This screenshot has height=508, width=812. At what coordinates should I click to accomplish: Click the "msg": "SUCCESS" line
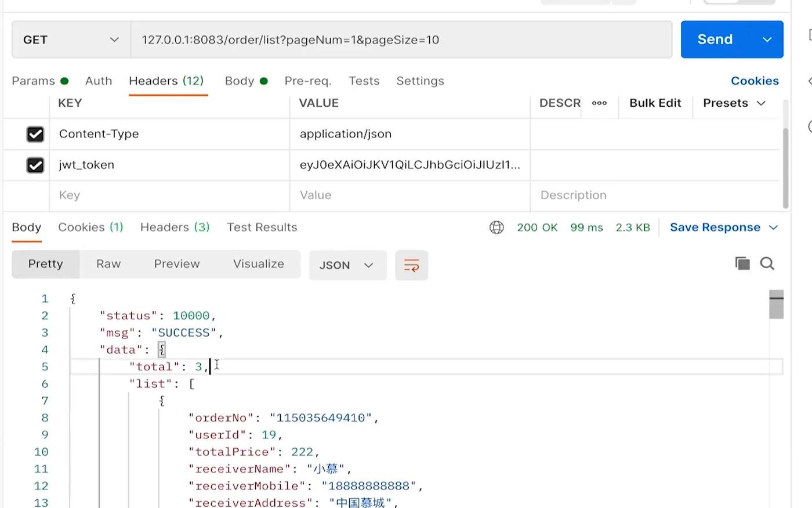point(161,333)
